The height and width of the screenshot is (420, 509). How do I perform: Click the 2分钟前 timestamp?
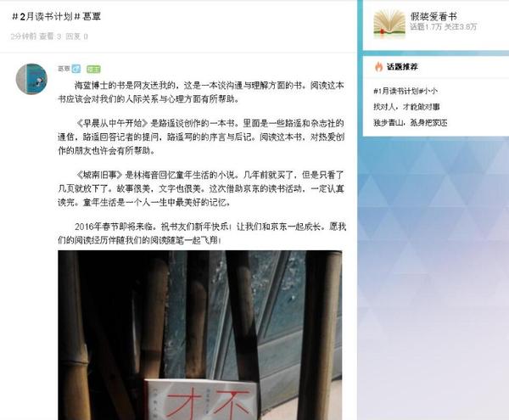[24, 36]
